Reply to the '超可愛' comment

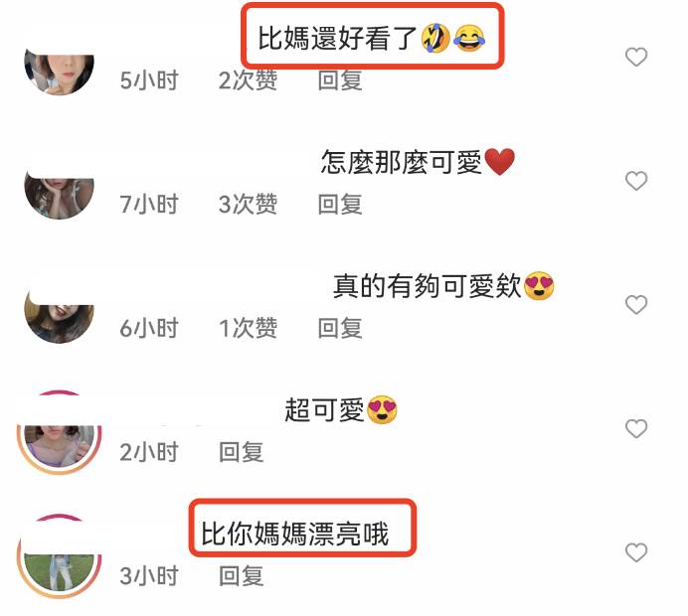tap(241, 452)
